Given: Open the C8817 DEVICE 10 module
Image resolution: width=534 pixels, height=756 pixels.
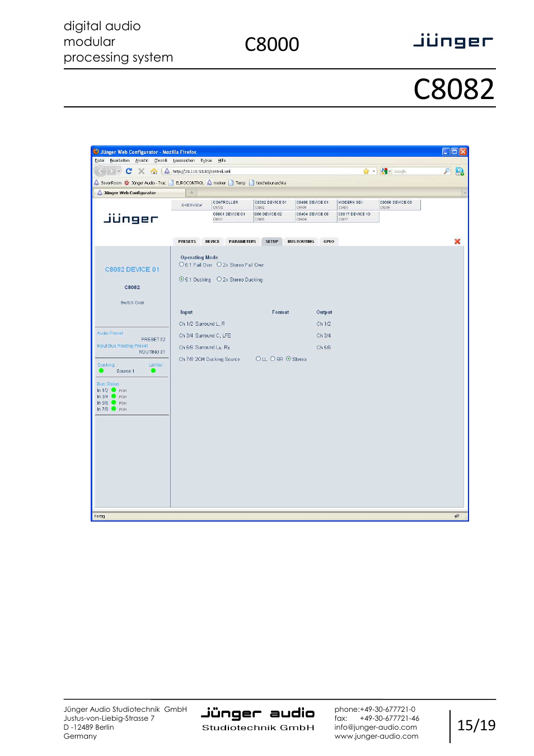Looking at the screenshot, I should coord(358,217).
